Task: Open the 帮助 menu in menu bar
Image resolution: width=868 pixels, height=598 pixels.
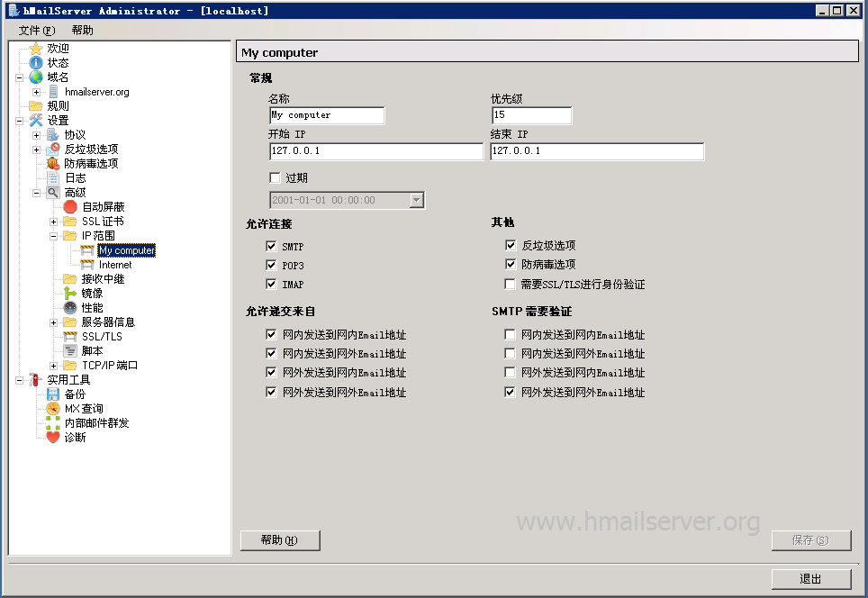Action: [82, 31]
